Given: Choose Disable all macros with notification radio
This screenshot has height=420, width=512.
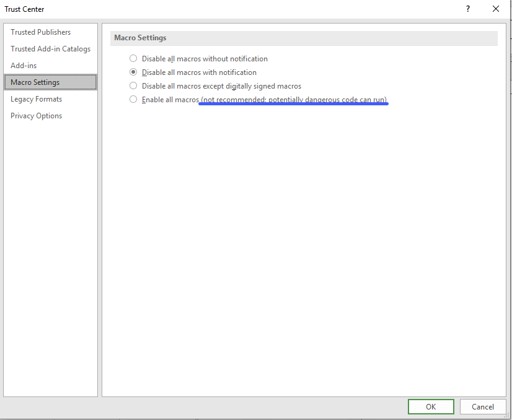Looking at the screenshot, I should point(133,72).
